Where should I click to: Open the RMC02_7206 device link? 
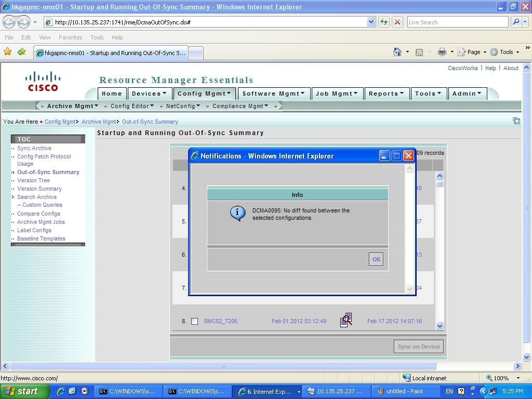coord(220,321)
